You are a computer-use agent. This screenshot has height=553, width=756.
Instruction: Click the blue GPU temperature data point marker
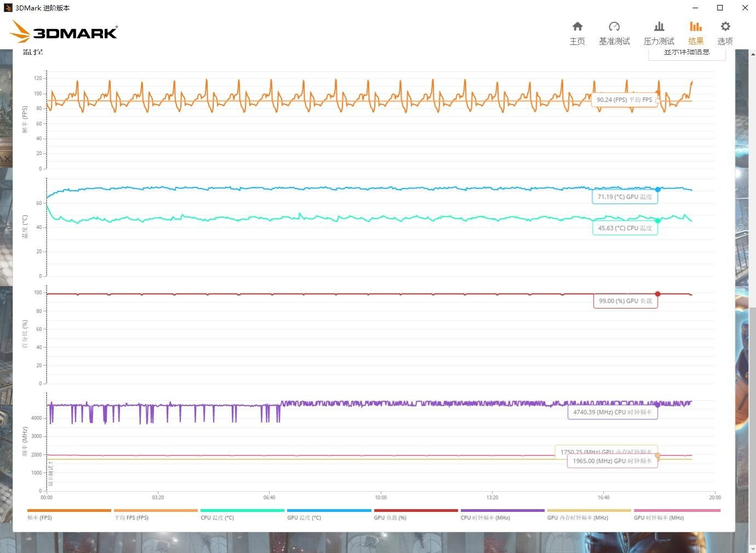658,190
